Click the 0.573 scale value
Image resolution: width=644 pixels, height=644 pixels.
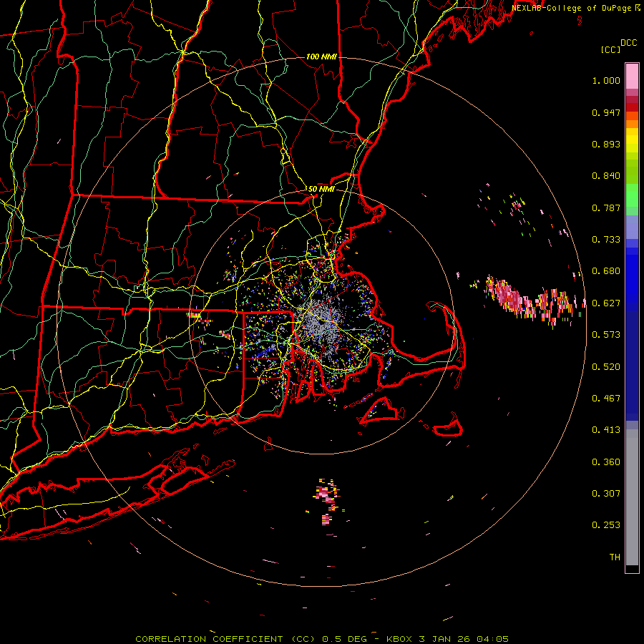click(606, 335)
